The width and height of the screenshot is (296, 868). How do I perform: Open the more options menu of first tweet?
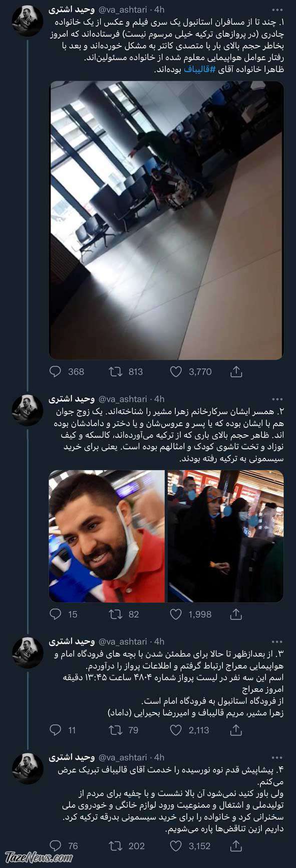point(277,10)
